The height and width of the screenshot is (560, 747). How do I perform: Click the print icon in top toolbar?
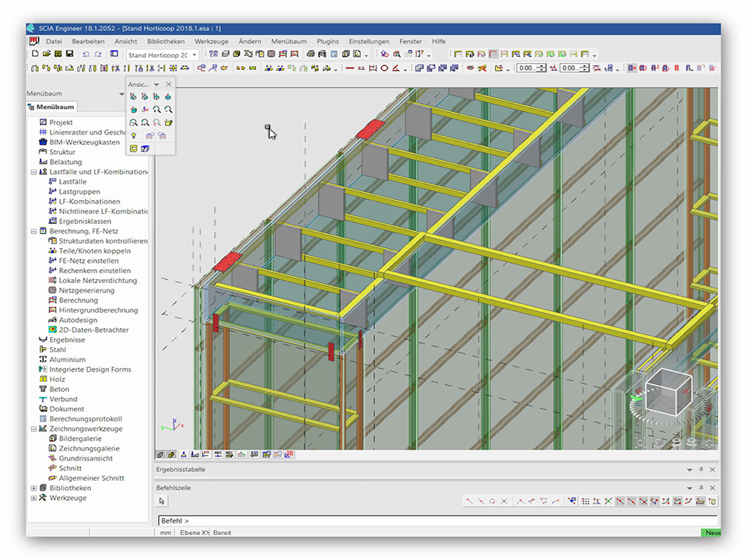coord(310,54)
